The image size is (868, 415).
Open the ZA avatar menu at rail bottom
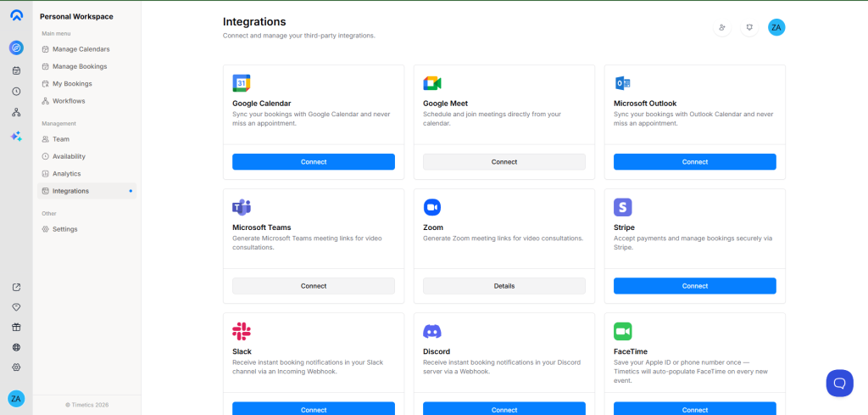16,398
